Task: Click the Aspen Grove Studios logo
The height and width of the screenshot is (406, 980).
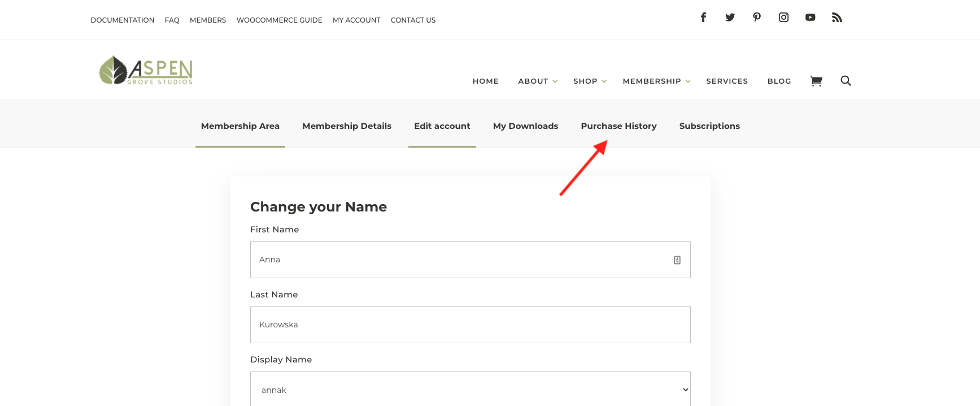Action: coord(146,70)
